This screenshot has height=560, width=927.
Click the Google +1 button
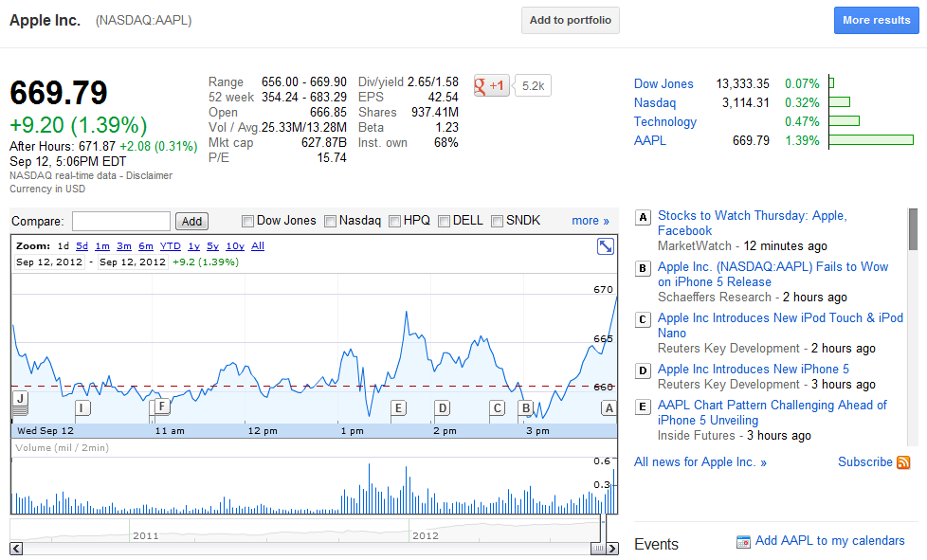coord(491,85)
